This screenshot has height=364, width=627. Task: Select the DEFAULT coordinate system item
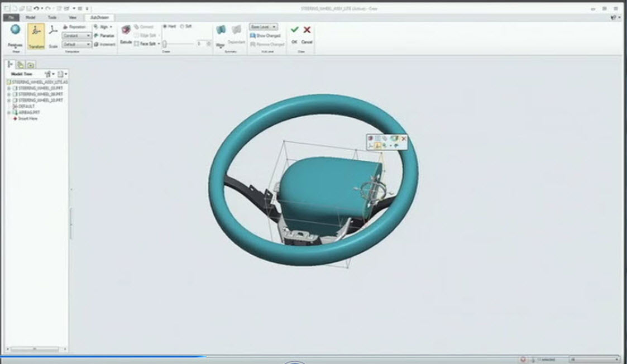[24, 107]
